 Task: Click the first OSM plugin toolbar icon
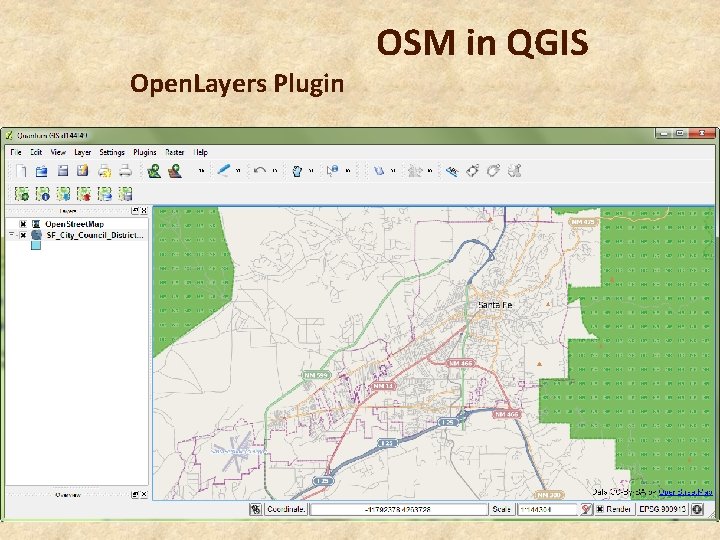22,194
